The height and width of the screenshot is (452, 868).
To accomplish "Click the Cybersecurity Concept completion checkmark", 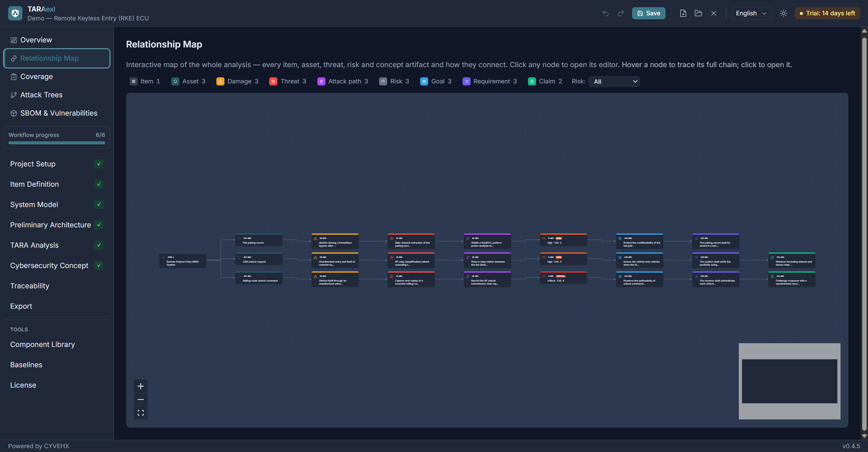I will 99,266.
